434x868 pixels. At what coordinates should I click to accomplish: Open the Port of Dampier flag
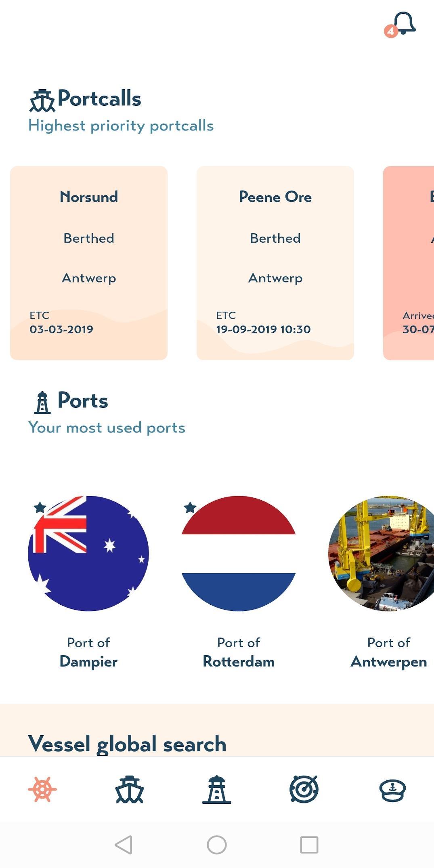pos(88,553)
